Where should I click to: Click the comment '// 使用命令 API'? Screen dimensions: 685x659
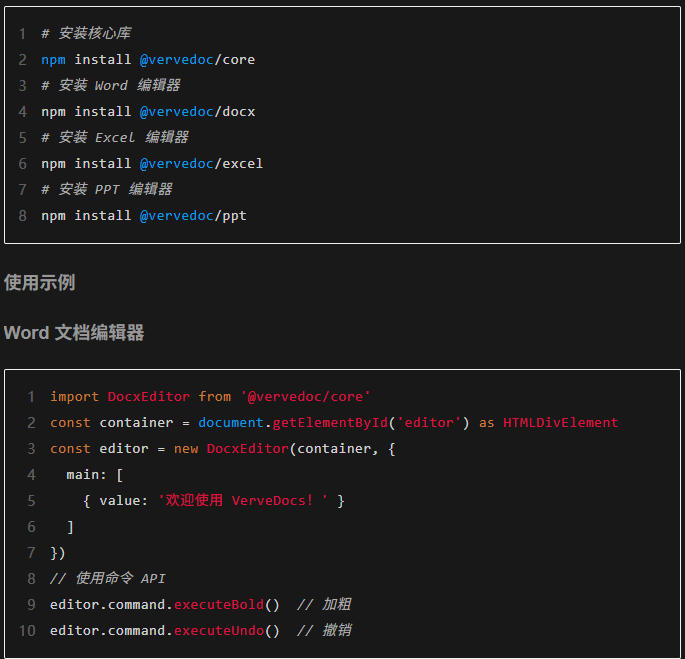[107, 579]
